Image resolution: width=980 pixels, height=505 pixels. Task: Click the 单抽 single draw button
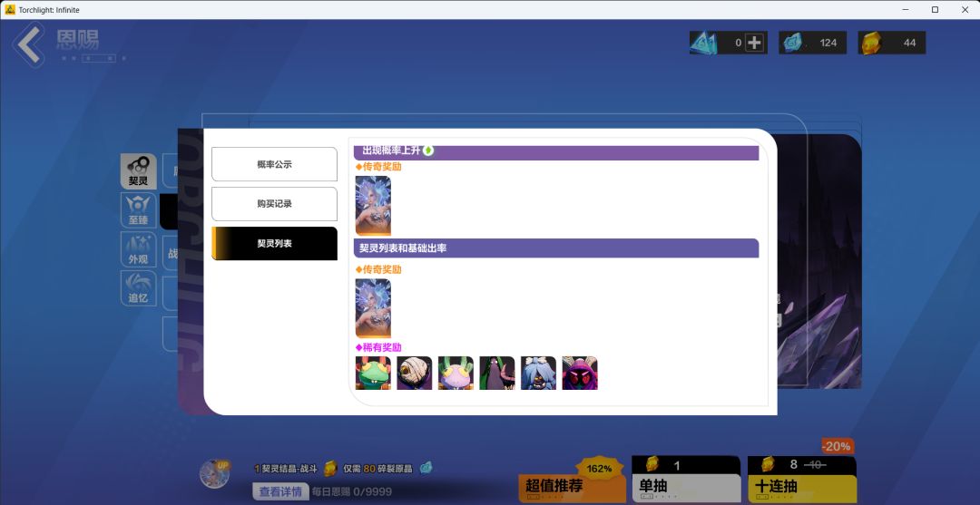coord(686,480)
